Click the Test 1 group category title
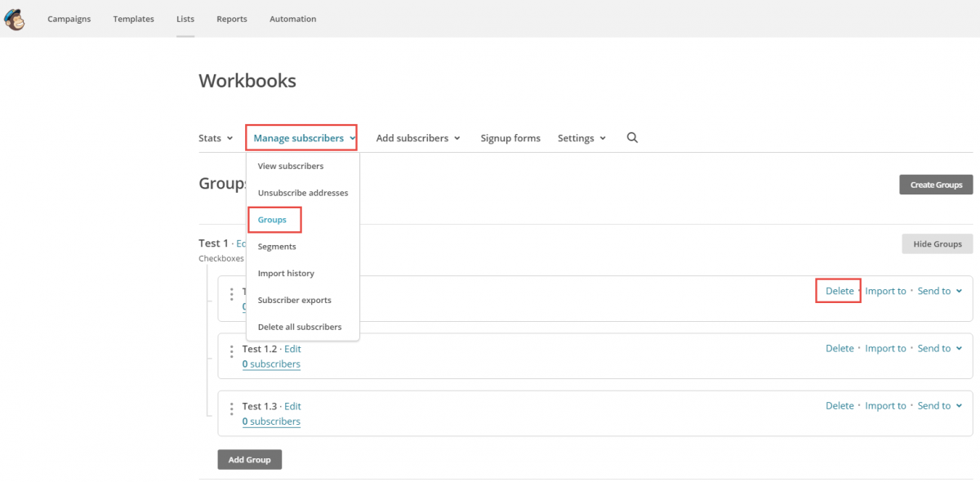Image resolution: width=980 pixels, height=482 pixels. pos(214,243)
